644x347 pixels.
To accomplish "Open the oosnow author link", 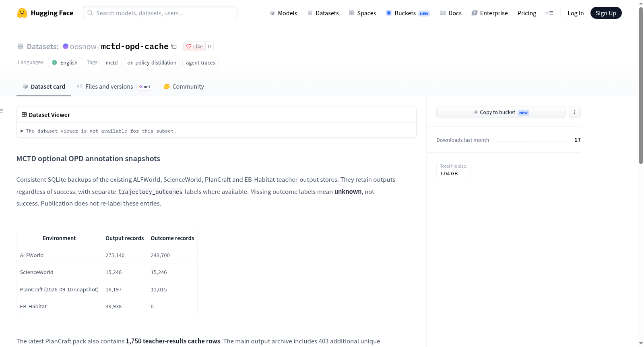I will (x=83, y=47).
